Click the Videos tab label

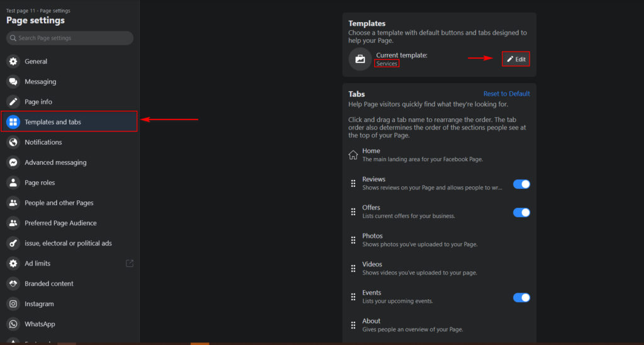[x=372, y=264]
